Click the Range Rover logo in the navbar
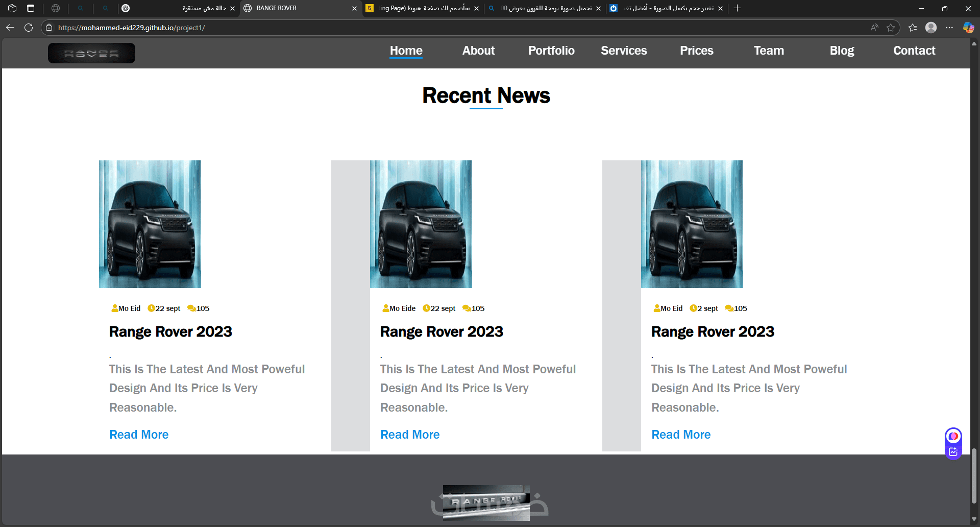This screenshot has width=980, height=527. pyautogui.click(x=91, y=53)
